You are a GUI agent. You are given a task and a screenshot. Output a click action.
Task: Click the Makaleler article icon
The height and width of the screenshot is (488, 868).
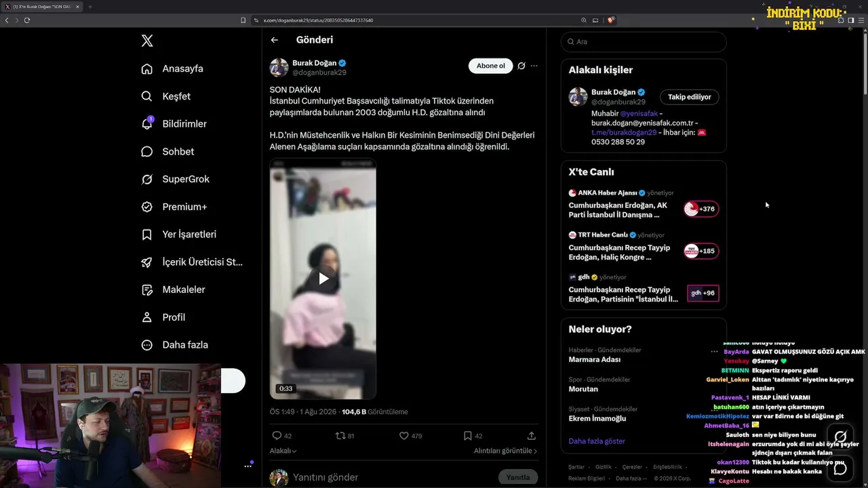pyautogui.click(x=146, y=289)
